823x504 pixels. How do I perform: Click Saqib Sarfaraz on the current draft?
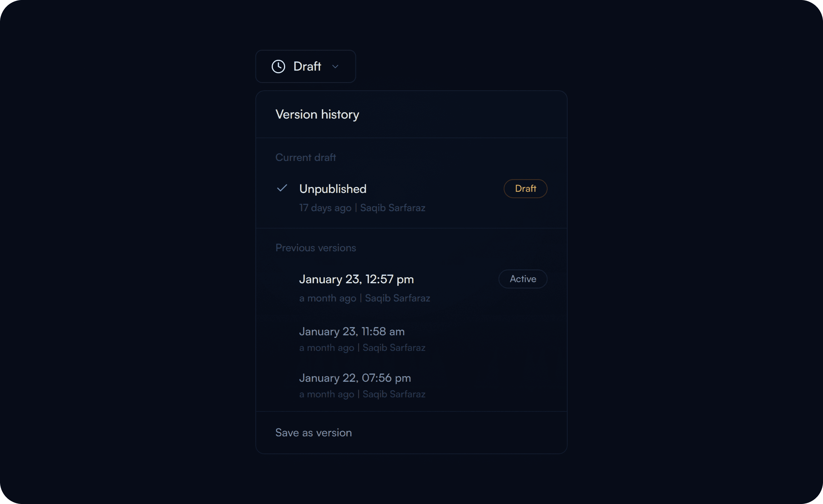393,208
